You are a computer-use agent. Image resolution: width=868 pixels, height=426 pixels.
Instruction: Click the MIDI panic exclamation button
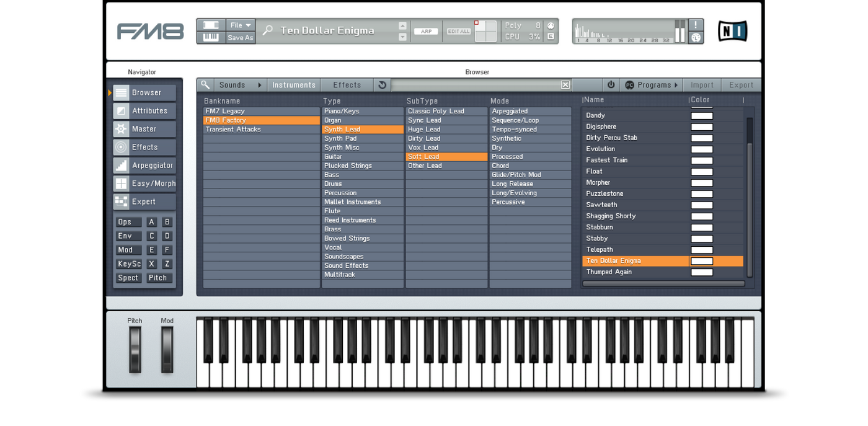click(x=696, y=25)
